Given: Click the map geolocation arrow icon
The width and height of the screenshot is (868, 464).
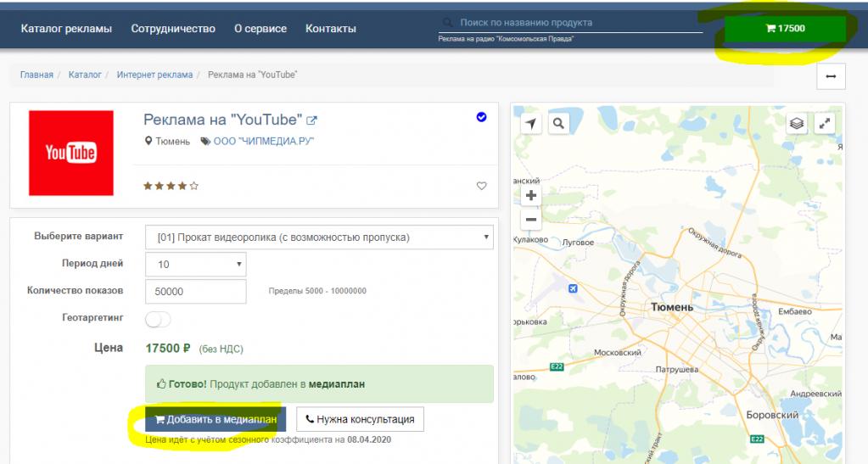Looking at the screenshot, I should point(531,124).
